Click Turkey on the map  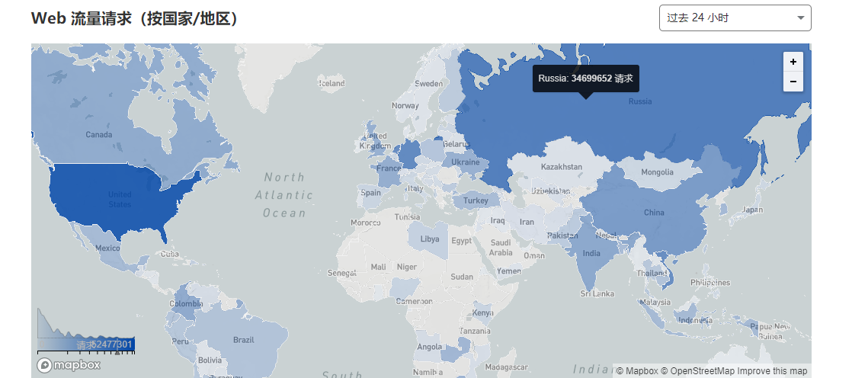(x=475, y=200)
